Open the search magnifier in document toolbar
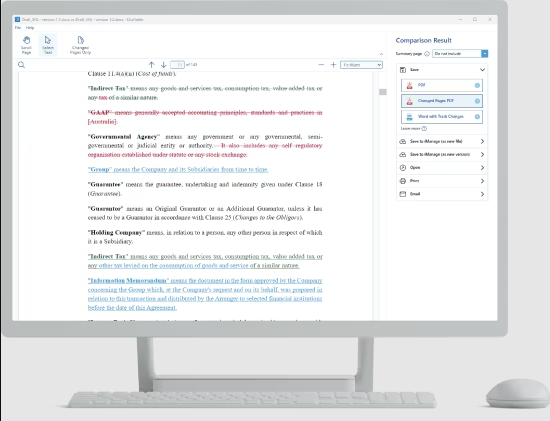Viewport: 550px width, 421px height. tap(22, 65)
